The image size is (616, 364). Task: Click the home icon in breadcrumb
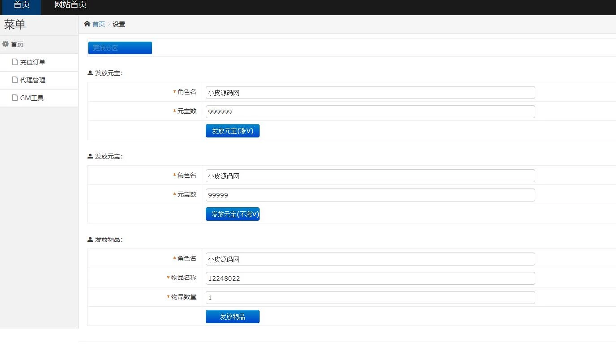(87, 24)
